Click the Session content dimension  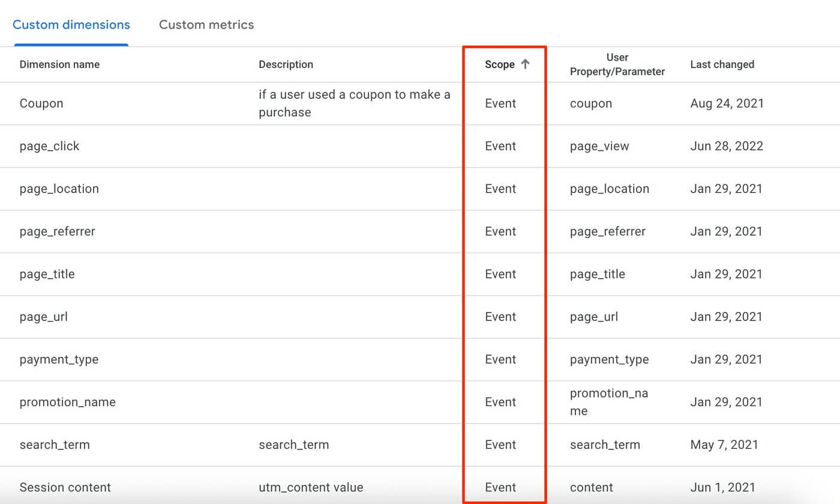click(65, 487)
